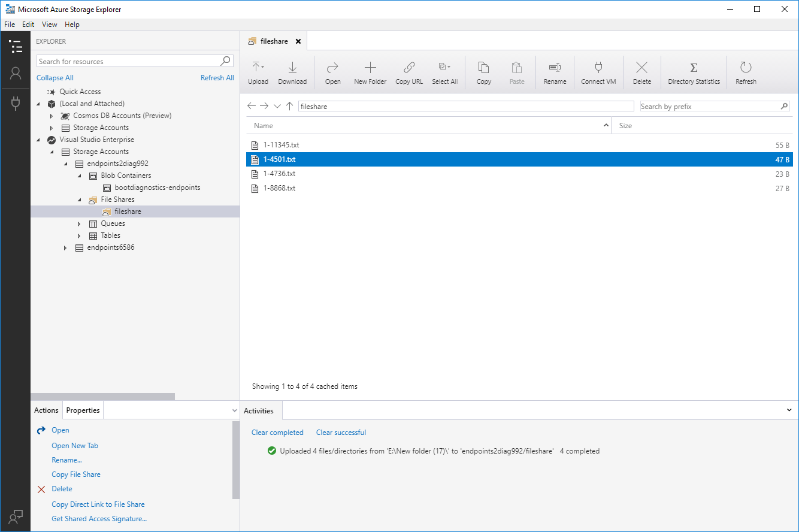Screen dimensions: 799x532
Task: Select the bootdiagnostics-endpoints container
Action: [157, 188]
